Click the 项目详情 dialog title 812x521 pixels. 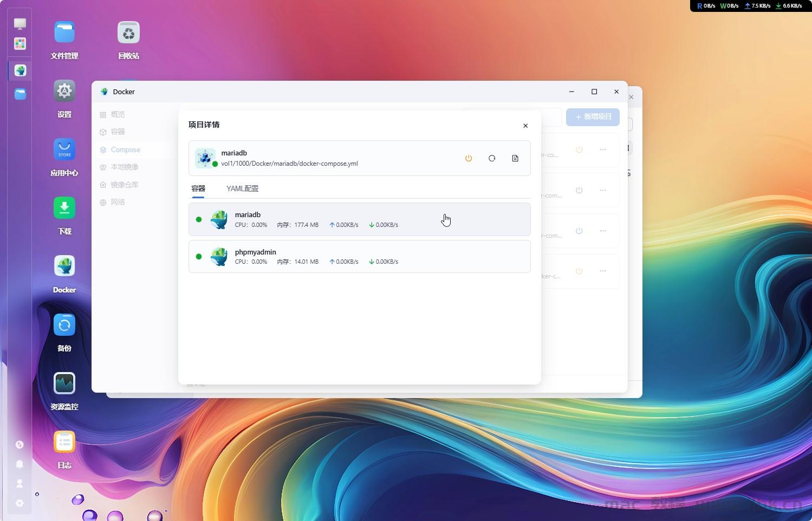coord(204,125)
